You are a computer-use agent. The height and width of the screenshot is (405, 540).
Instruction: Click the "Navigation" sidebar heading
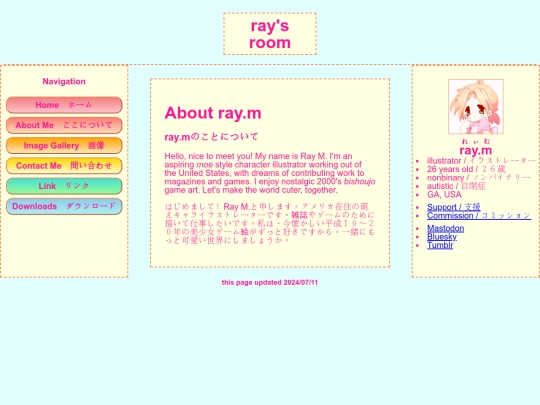point(64,82)
